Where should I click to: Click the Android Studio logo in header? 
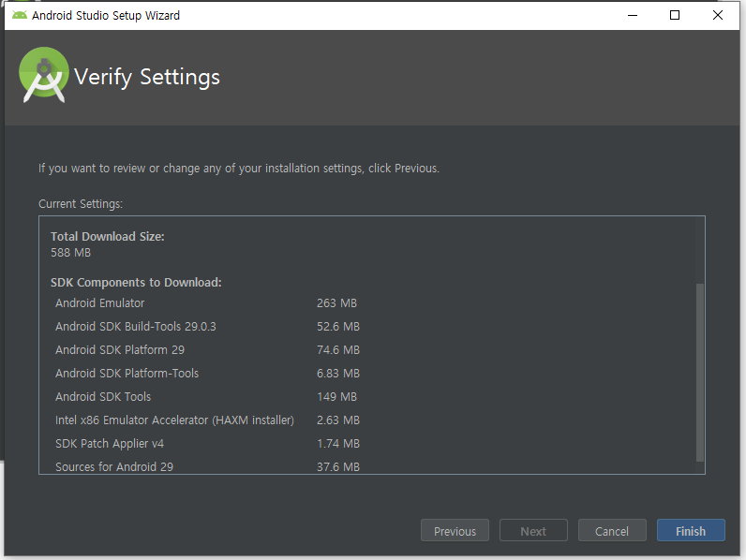click(44, 75)
